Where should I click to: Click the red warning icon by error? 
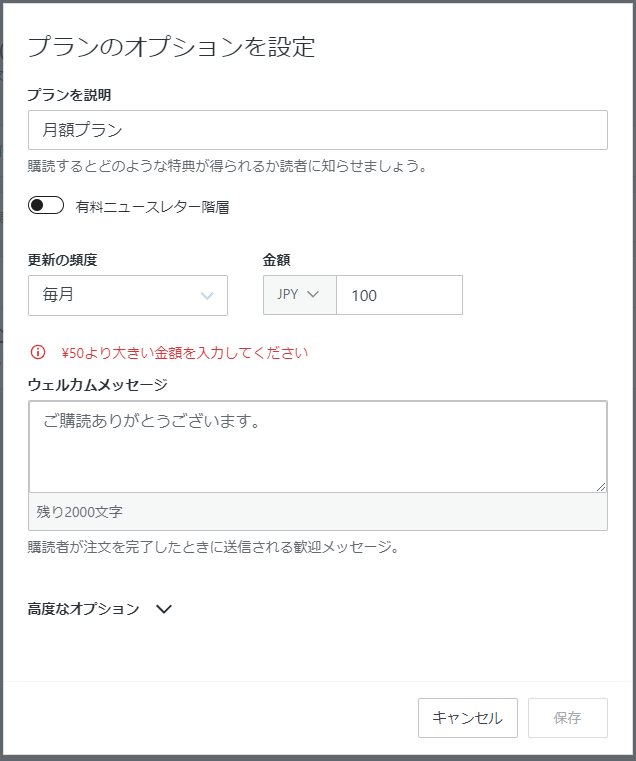click(x=38, y=352)
